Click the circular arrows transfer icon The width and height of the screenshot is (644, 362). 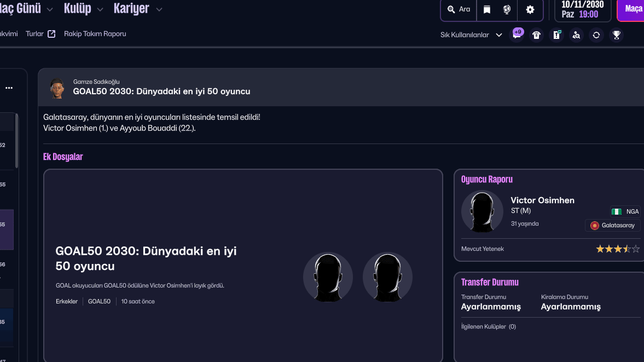point(596,35)
